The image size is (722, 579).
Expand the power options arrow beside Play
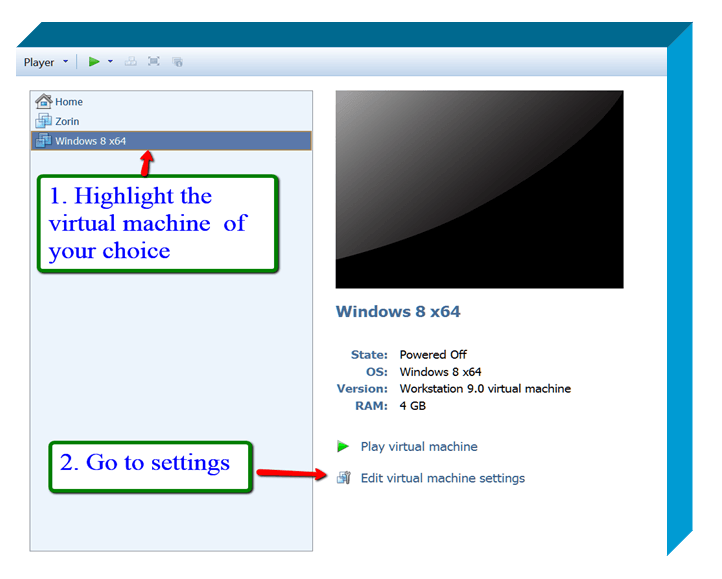coord(110,61)
